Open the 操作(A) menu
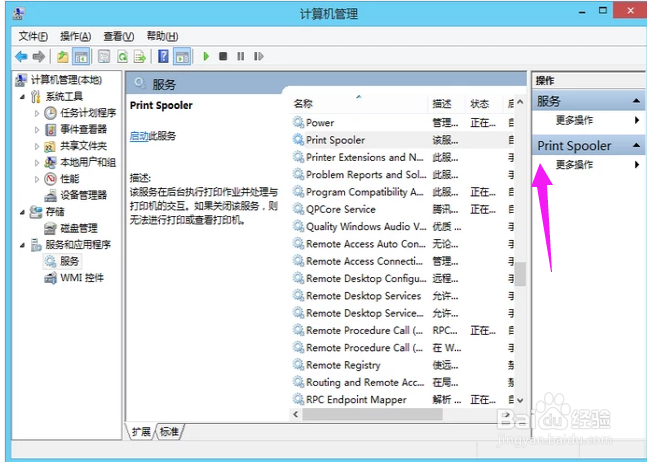The image size is (647, 462). pos(76,36)
